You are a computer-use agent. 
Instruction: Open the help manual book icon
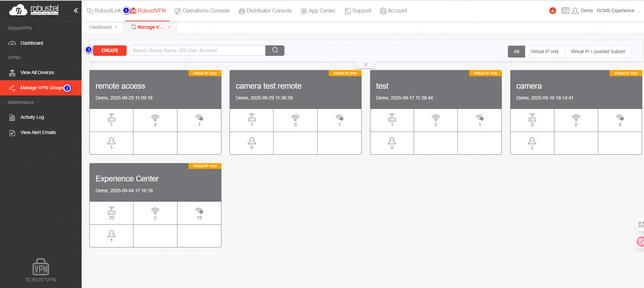pyautogui.click(x=565, y=10)
